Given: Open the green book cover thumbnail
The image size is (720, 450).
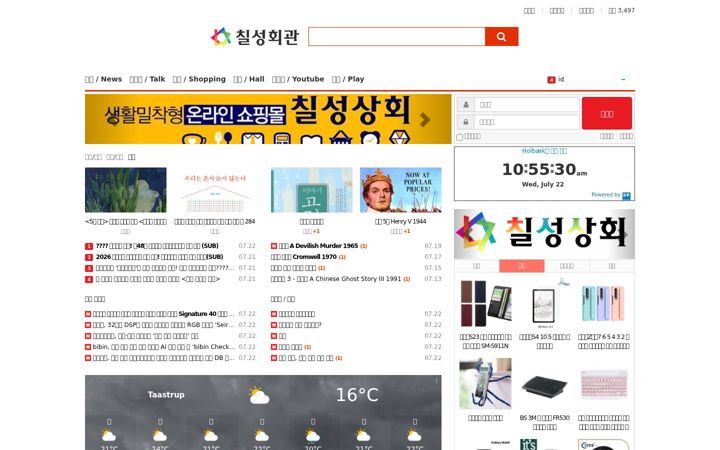Looking at the screenshot, I should (x=311, y=190).
